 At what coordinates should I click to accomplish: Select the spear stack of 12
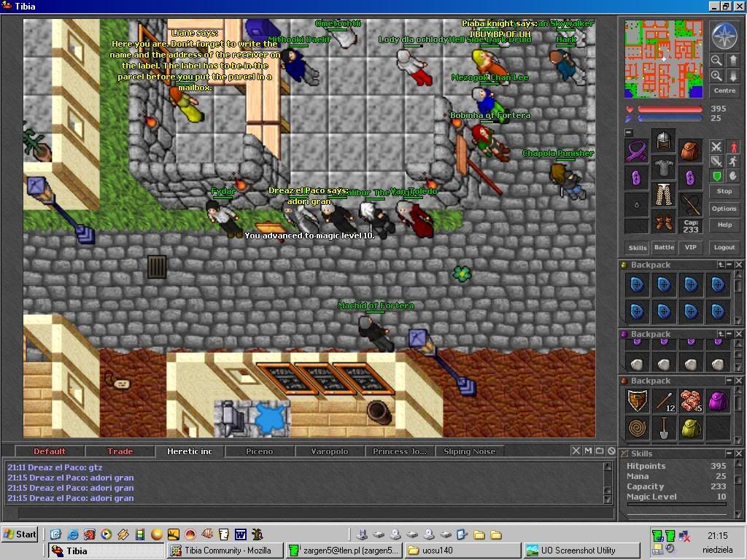coord(664,401)
